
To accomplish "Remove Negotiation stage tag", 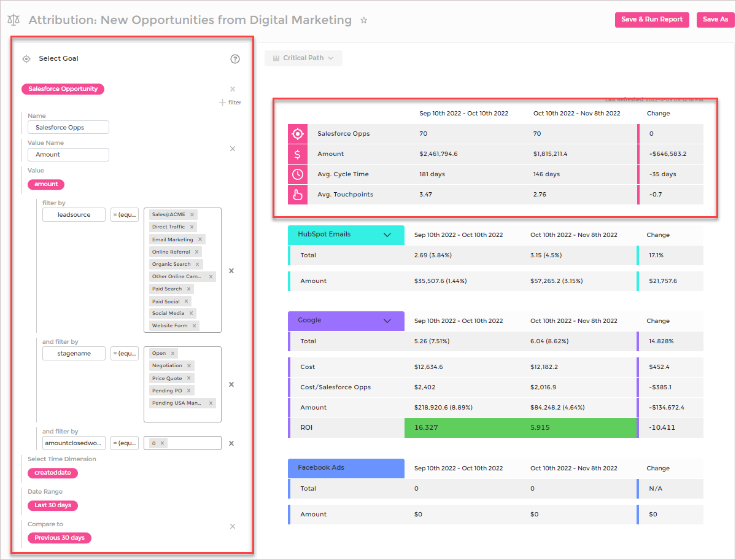I will click(189, 366).
